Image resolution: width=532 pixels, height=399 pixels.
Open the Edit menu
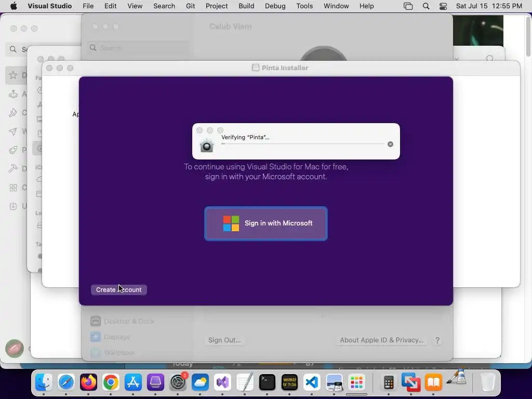pyautogui.click(x=110, y=6)
